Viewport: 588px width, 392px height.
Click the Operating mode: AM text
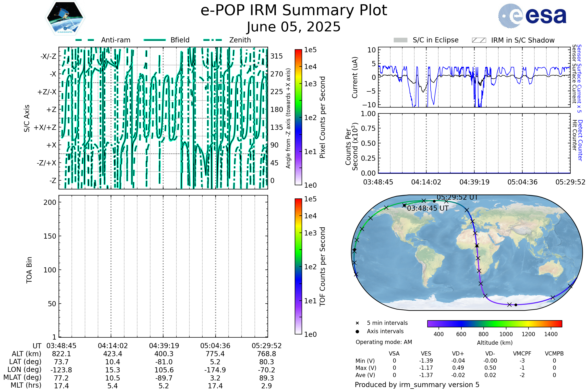(384, 342)
